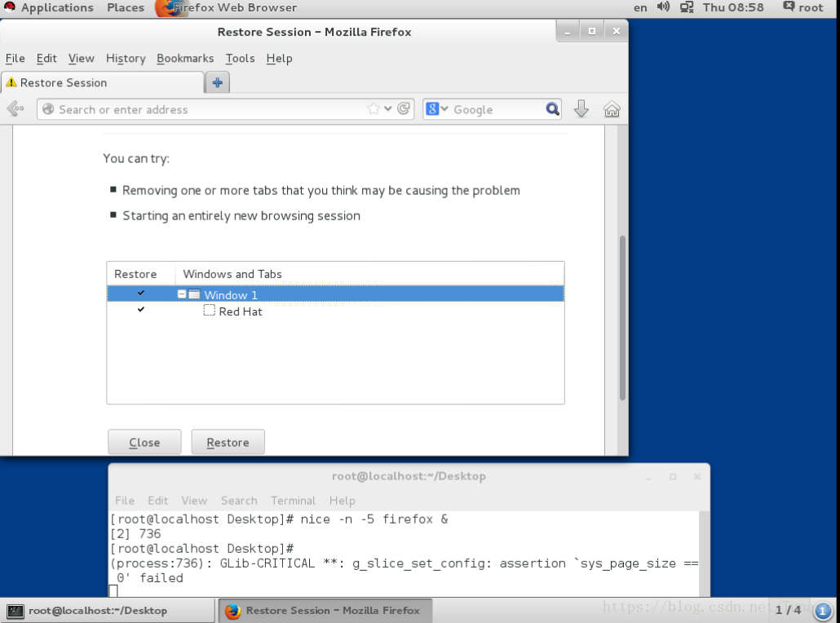Click the Window 1 window icon
840x623 pixels.
(194, 294)
